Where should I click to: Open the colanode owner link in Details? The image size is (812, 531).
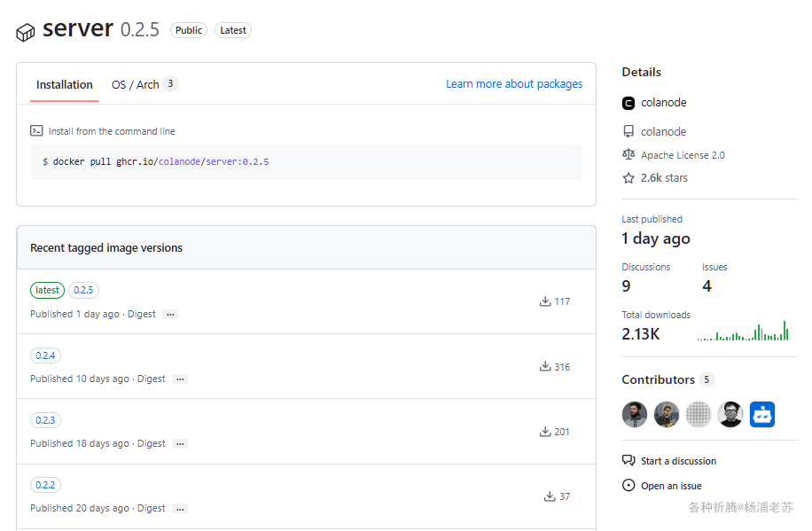[663, 103]
